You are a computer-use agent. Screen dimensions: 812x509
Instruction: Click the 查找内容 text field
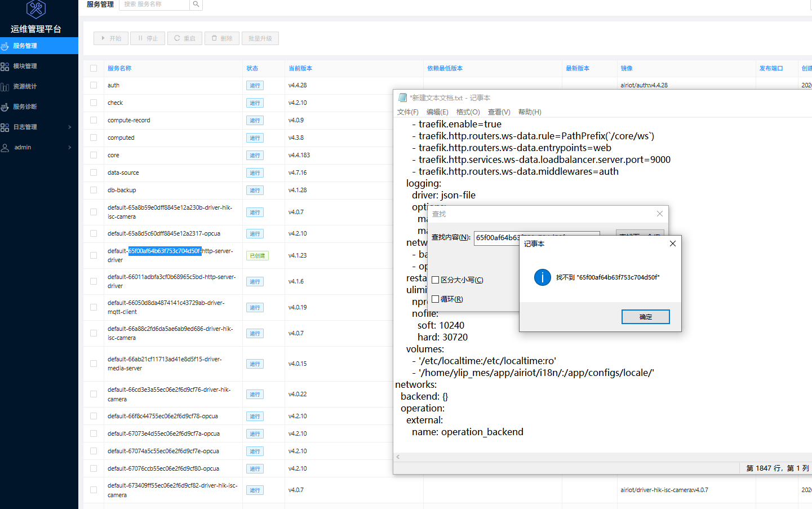(x=497, y=237)
